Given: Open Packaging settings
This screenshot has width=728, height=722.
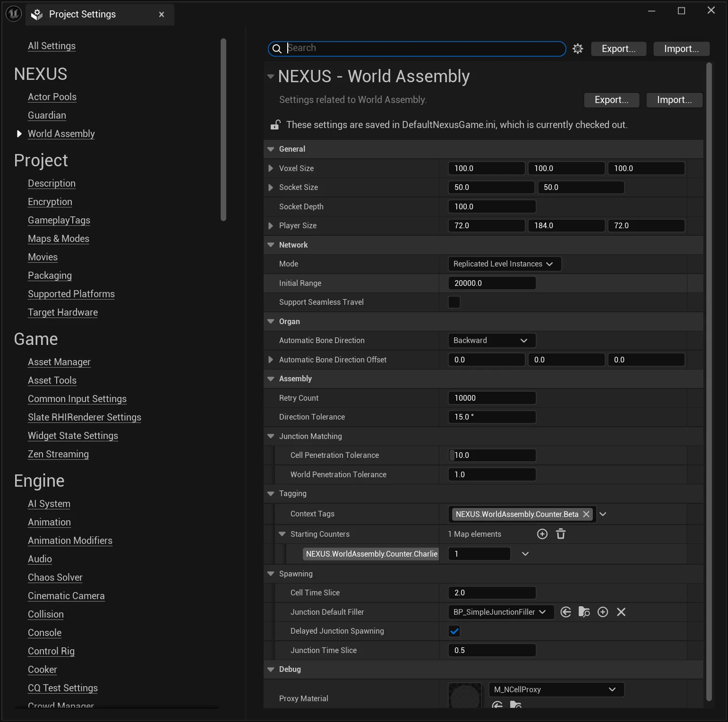Looking at the screenshot, I should pos(50,275).
